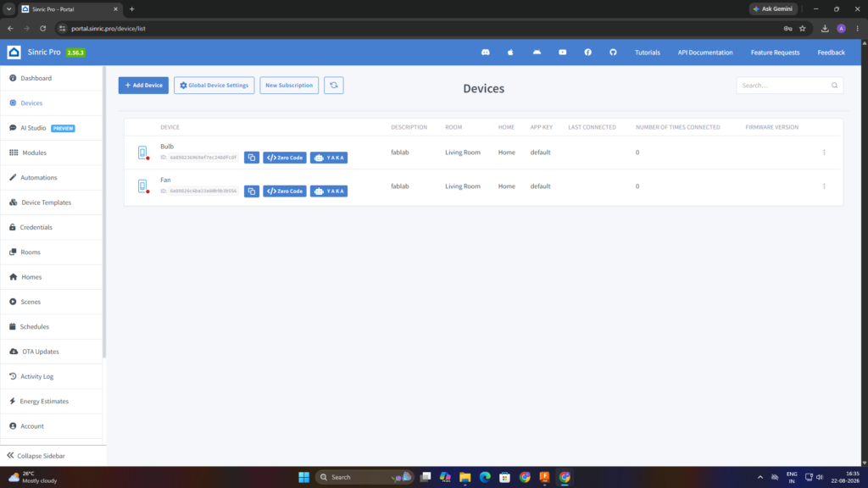Click the Last Connected column header
The width and height of the screenshot is (868, 488).
(592, 127)
